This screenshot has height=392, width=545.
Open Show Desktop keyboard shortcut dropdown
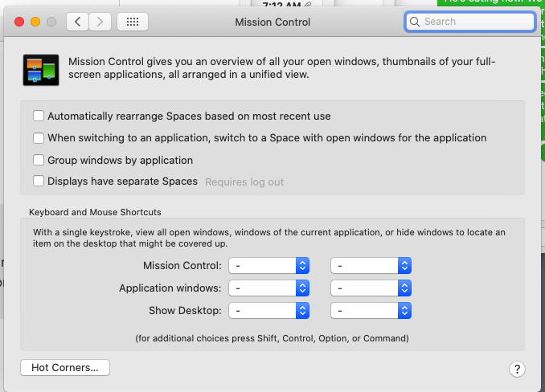[x=268, y=310]
